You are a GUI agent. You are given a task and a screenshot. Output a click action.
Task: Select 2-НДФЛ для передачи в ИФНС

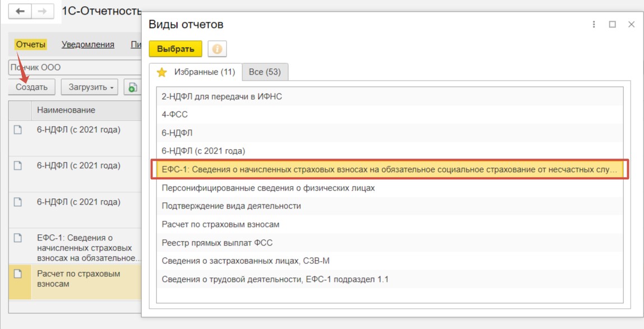(390, 97)
